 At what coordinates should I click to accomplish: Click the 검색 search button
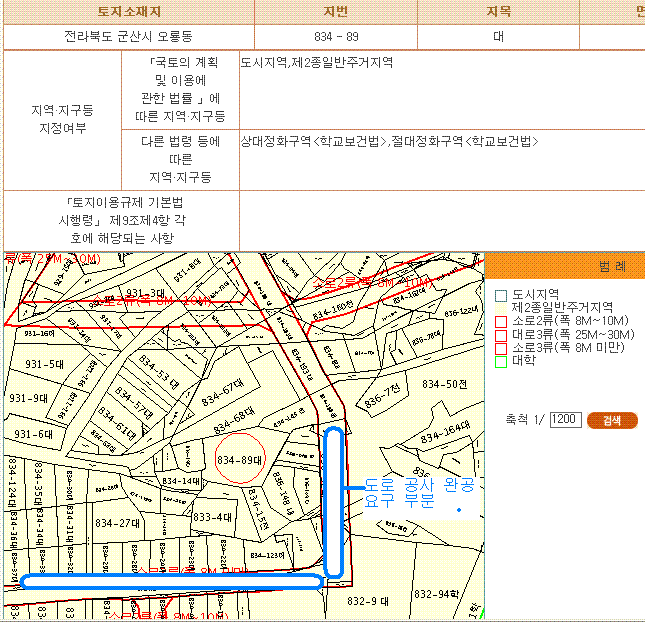point(612,420)
